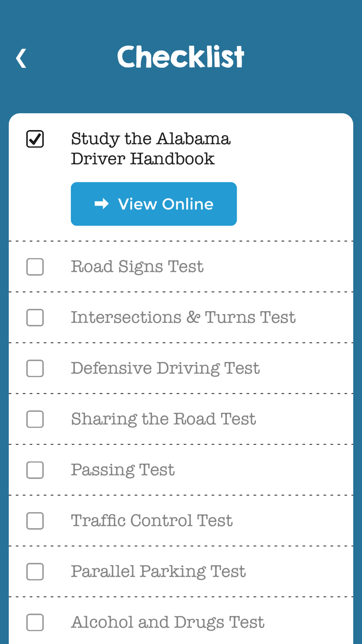
Task: Tick Alcohol and Drugs Test checkbox
Action: coord(35,622)
